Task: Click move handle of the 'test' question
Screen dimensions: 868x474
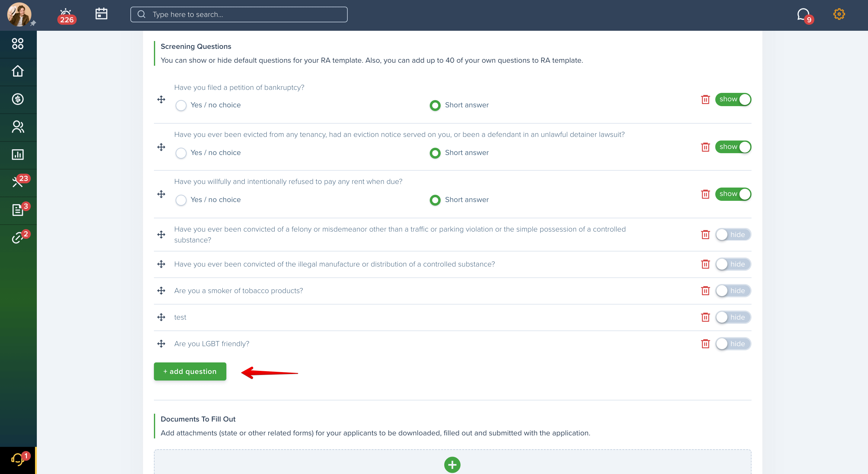Action: coord(161,317)
